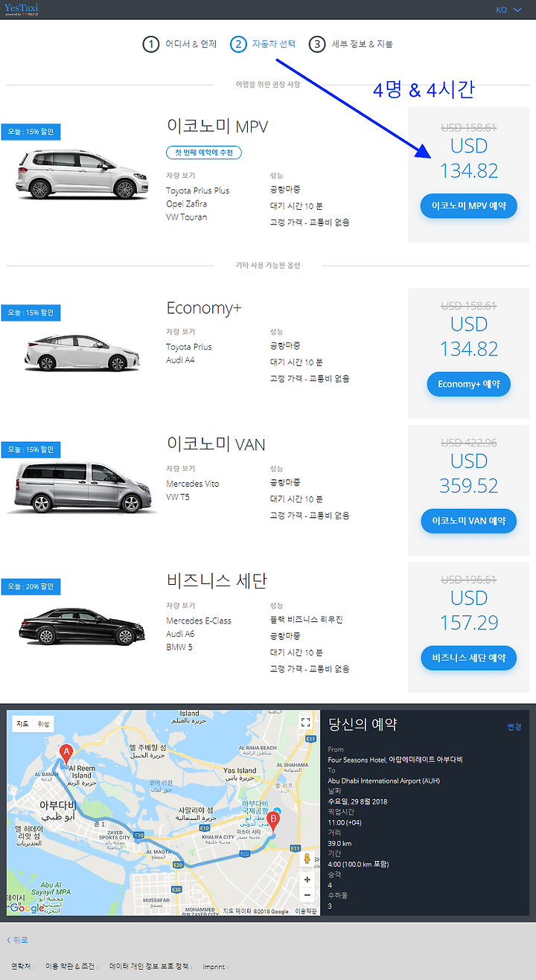Zoom in the map with plus
Viewport: 536px width, 980px height.
pyautogui.click(x=307, y=879)
